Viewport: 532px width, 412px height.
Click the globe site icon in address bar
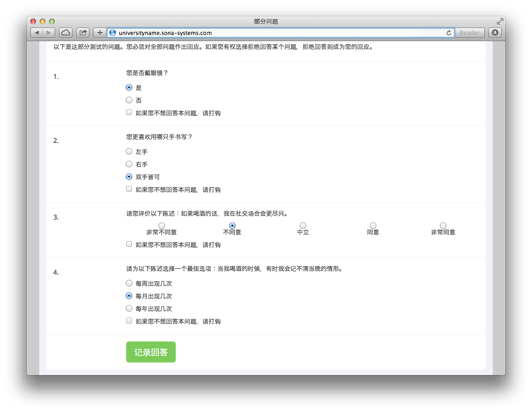113,33
